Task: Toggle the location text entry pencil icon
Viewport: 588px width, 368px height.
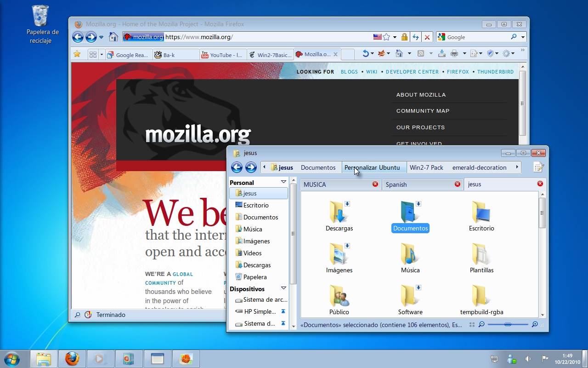Action: coord(538,167)
